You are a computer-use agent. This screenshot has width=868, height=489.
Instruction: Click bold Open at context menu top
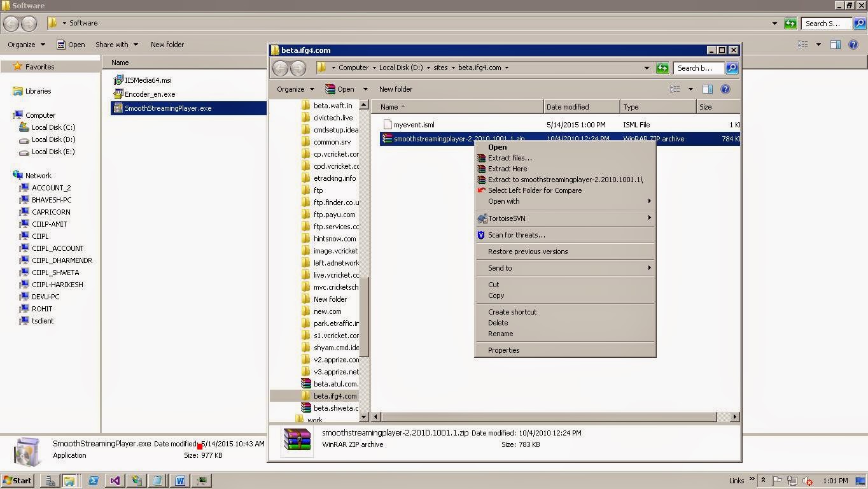point(497,147)
